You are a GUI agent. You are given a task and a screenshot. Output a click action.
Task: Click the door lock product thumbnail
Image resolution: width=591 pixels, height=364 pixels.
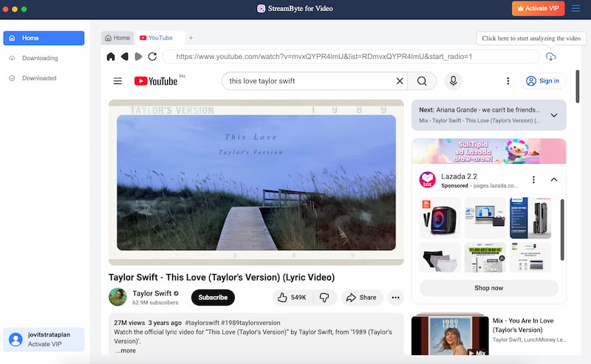[x=530, y=218]
